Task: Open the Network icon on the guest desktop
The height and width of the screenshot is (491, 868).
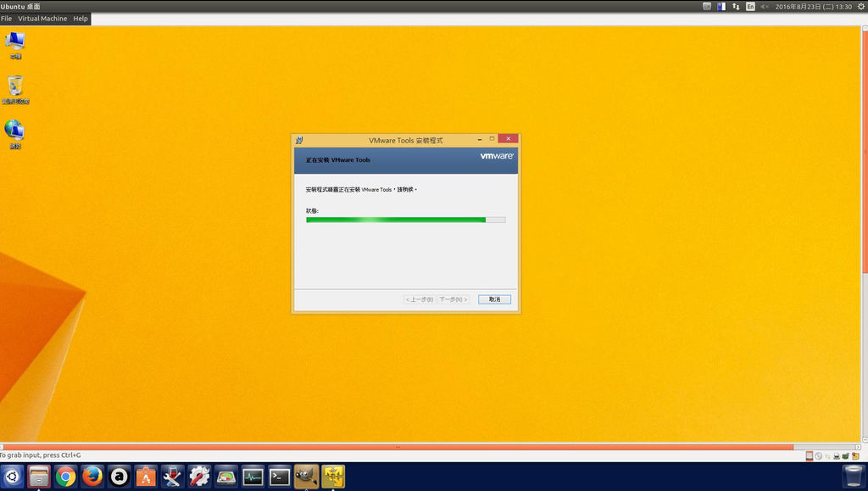Action: coord(17,132)
